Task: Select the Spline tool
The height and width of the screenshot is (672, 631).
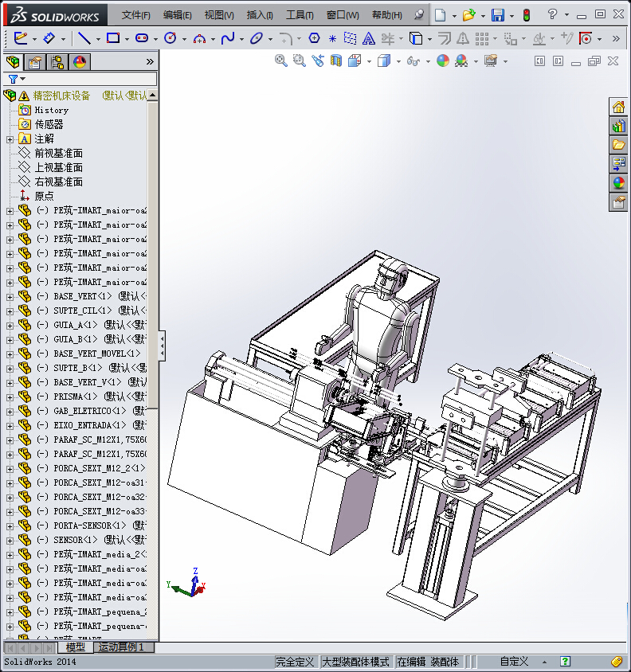Action: [228, 38]
